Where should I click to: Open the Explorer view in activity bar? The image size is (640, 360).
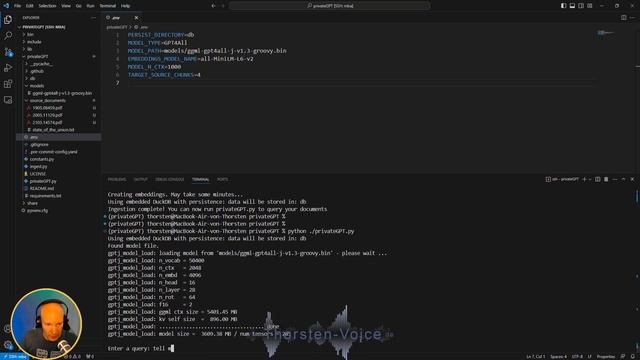[8, 20]
